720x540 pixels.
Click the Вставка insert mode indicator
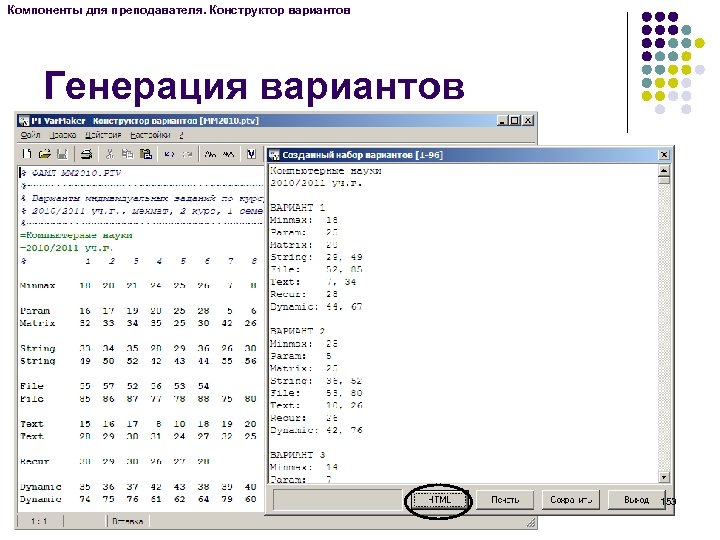127,521
